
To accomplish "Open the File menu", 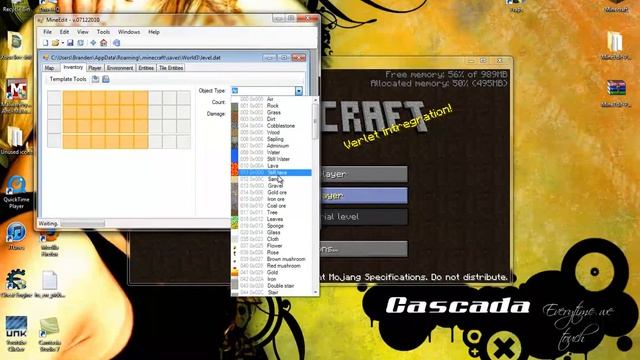I will pos(47,32).
